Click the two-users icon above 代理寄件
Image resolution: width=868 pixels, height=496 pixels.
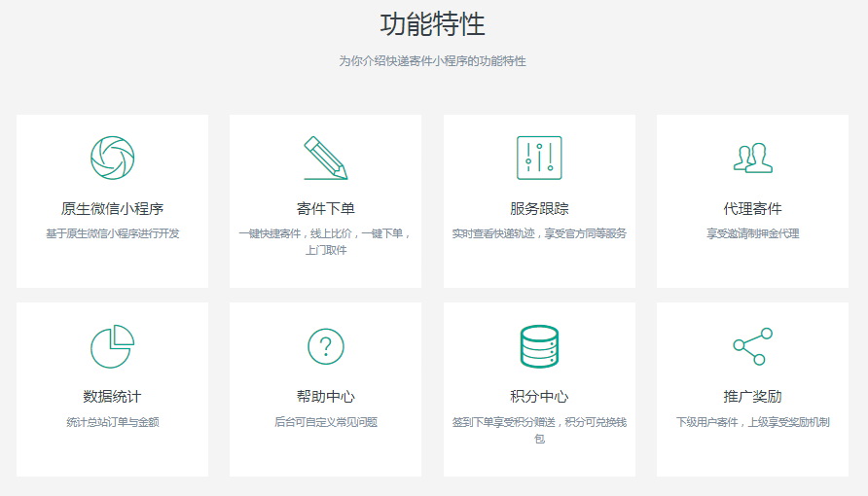click(x=752, y=158)
